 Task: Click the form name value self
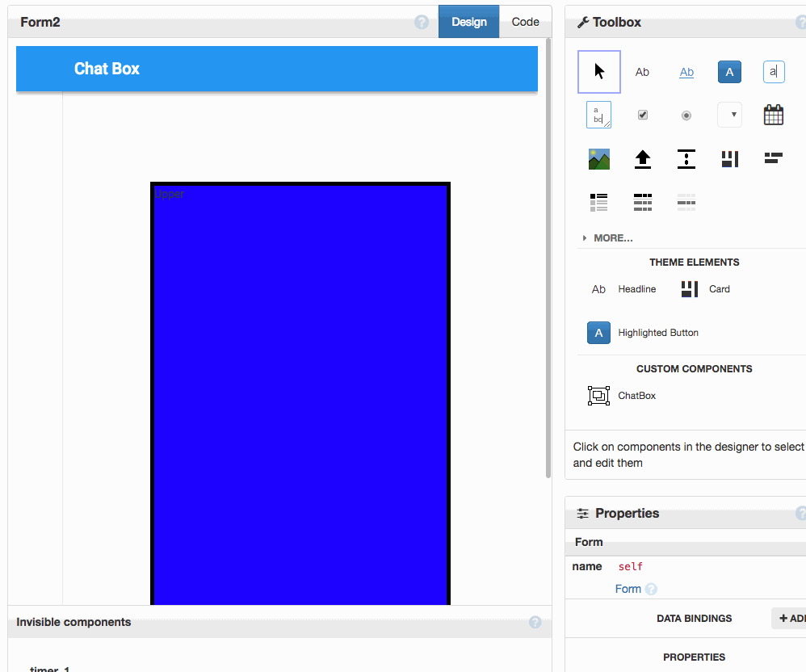(630, 567)
